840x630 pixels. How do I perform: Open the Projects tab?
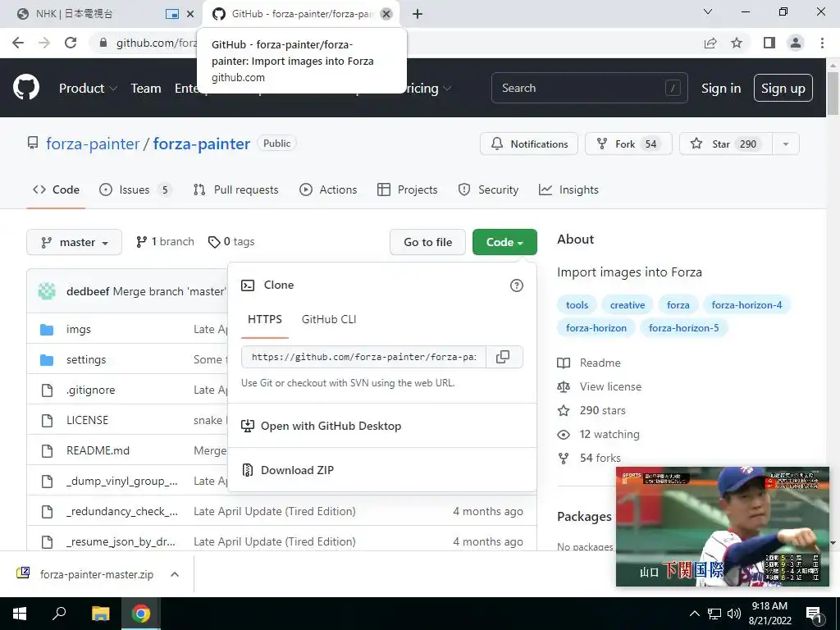click(x=407, y=189)
